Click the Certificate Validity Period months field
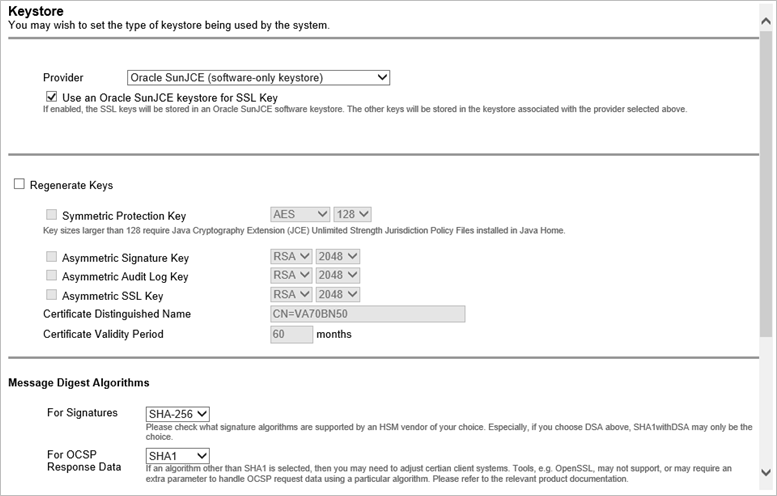This screenshot has height=496, width=777. [x=292, y=334]
